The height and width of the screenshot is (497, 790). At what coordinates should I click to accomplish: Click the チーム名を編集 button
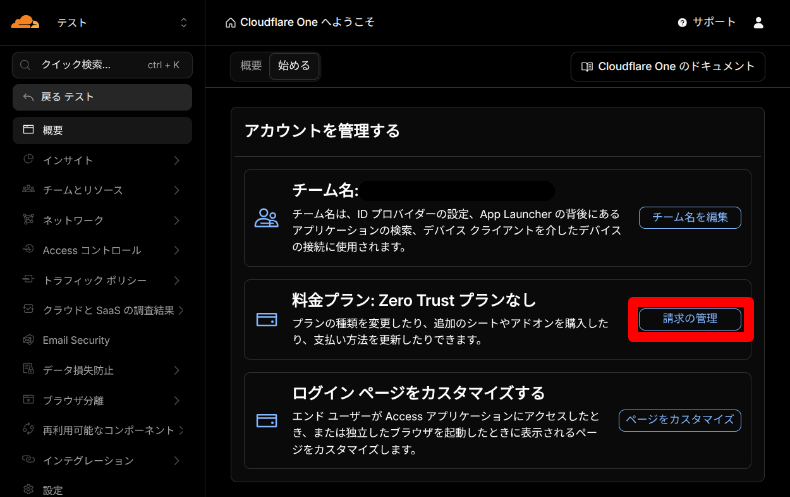pos(690,217)
